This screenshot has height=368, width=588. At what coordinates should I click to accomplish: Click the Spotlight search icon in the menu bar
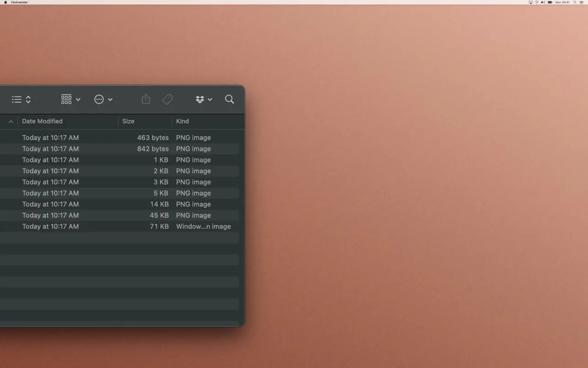click(x=575, y=2)
